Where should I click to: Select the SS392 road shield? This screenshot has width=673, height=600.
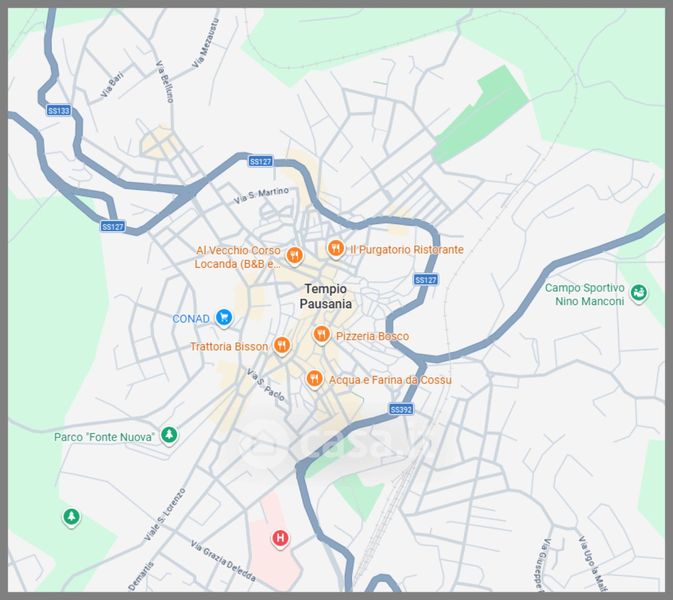pyautogui.click(x=401, y=410)
